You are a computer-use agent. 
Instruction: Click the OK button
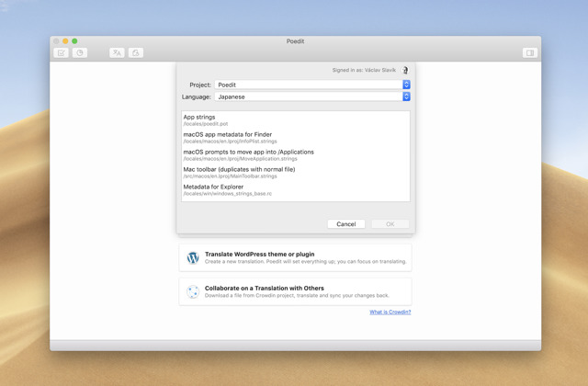[x=390, y=224]
